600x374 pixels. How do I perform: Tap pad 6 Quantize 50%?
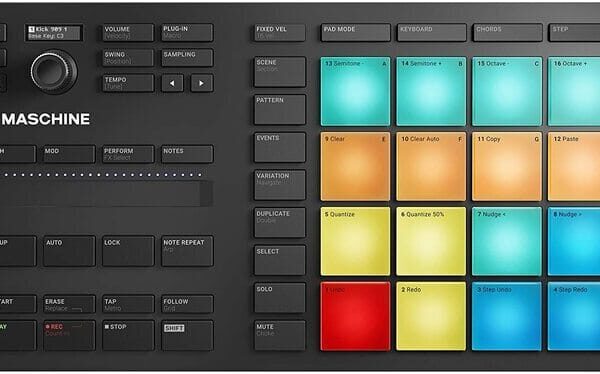coord(431,242)
